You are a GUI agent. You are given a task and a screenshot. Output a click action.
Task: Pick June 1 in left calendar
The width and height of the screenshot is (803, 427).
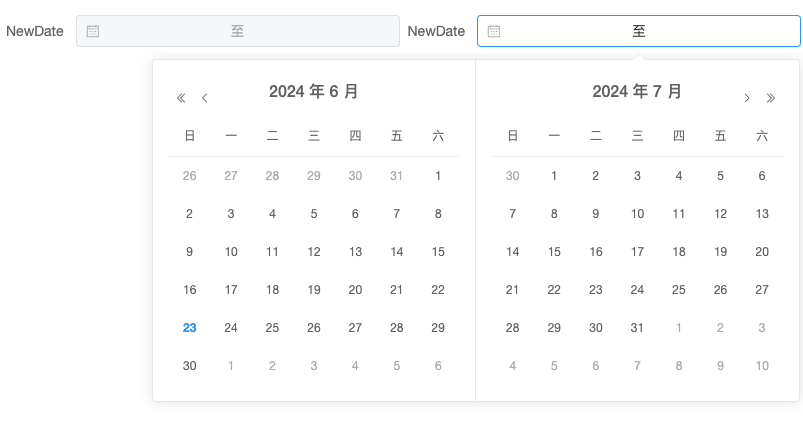[x=438, y=176]
